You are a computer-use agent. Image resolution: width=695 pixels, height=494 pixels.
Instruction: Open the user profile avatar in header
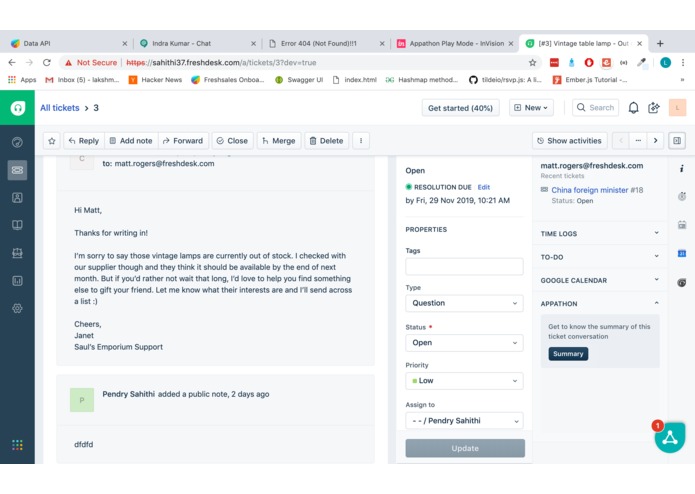(x=677, y=108)
